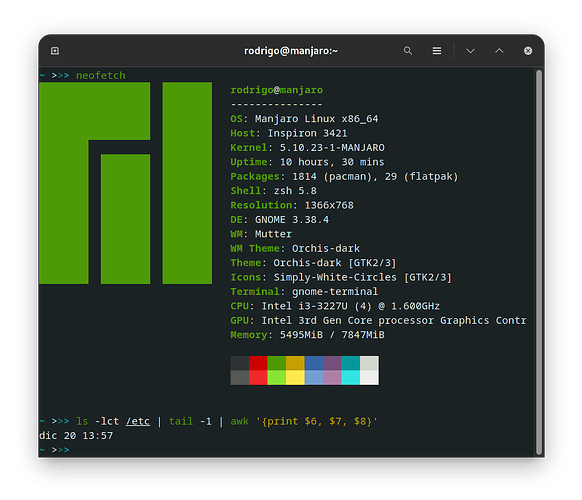Click the rodrigo@manjaro header line
The height and width of the screenshot is (500, 582).
[x=277, y=90]
